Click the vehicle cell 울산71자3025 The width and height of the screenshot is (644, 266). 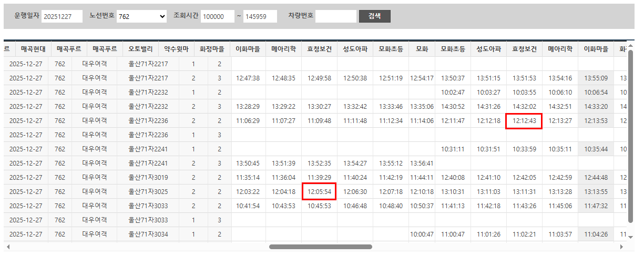tap(148, 192)
